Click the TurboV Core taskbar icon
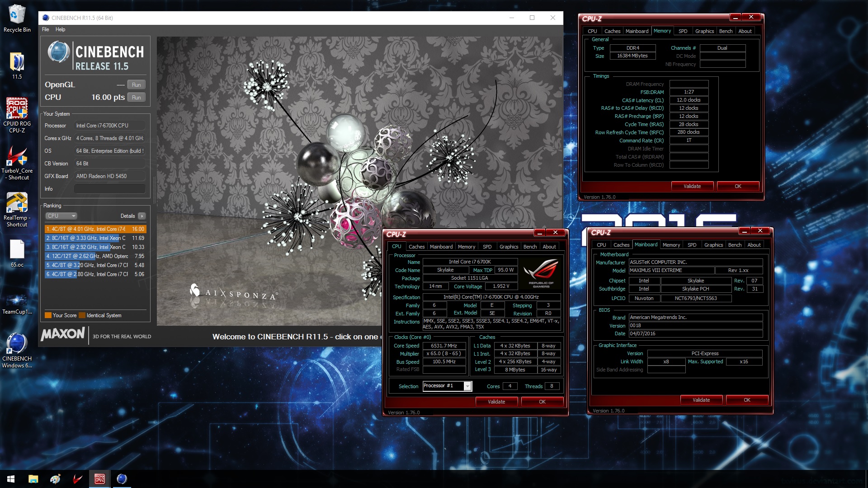Viewport: 868px width, 488px height. pyautogui.click(x=77, y=479)
